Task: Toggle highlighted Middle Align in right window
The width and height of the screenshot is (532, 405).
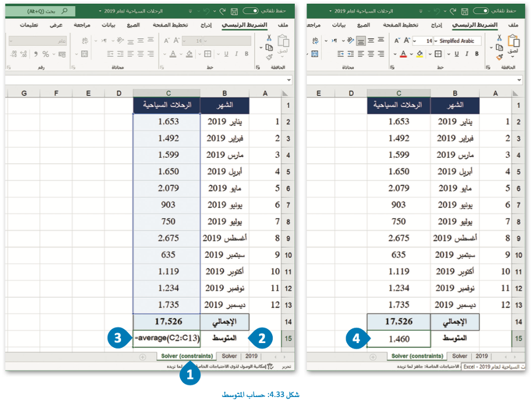Action: point(361,41)
